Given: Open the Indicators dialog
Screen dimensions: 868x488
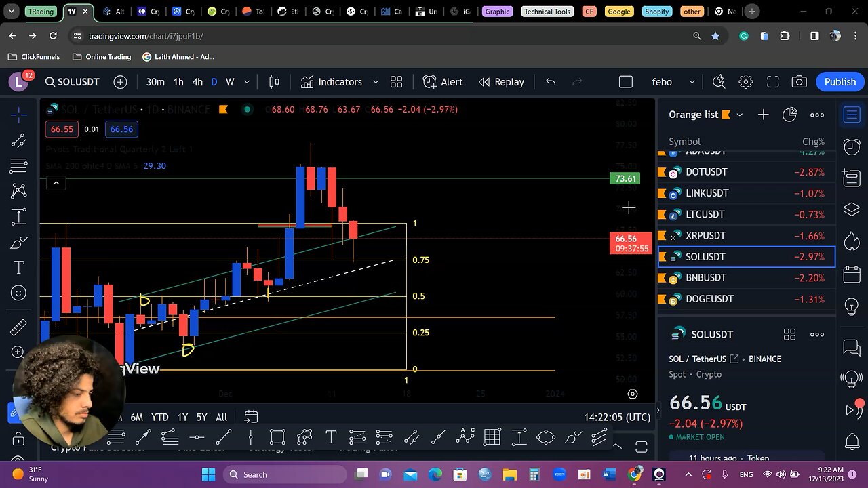Looking at the screenshot, I should click(331, 82).
